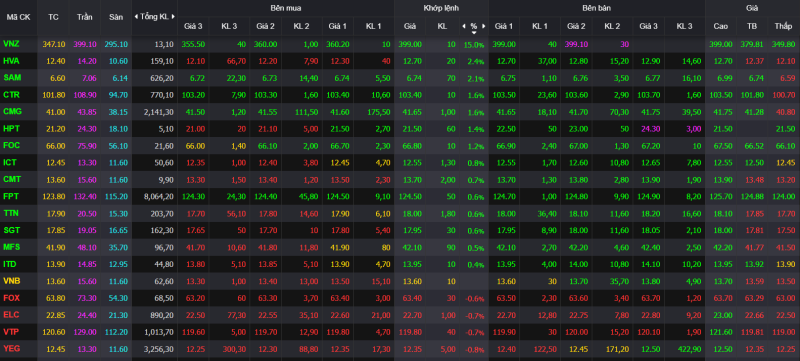800x361 pixels.
Task: Click FOX percent change -0.6%
Action: 474,298
